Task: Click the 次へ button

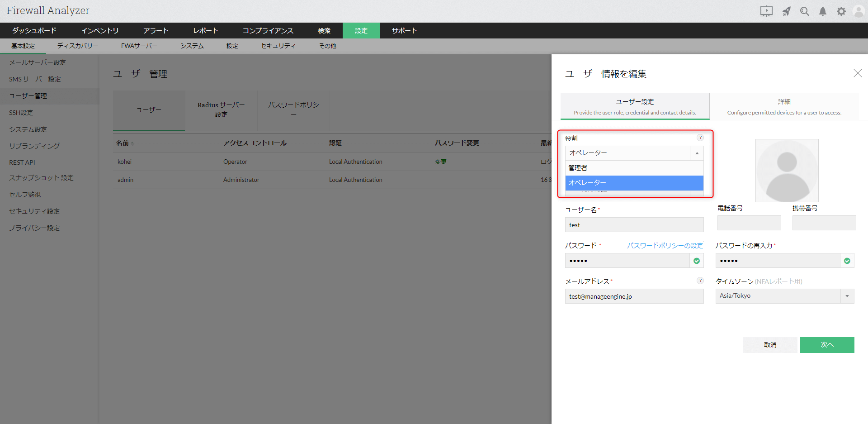Action: click(x=827, y=345)
